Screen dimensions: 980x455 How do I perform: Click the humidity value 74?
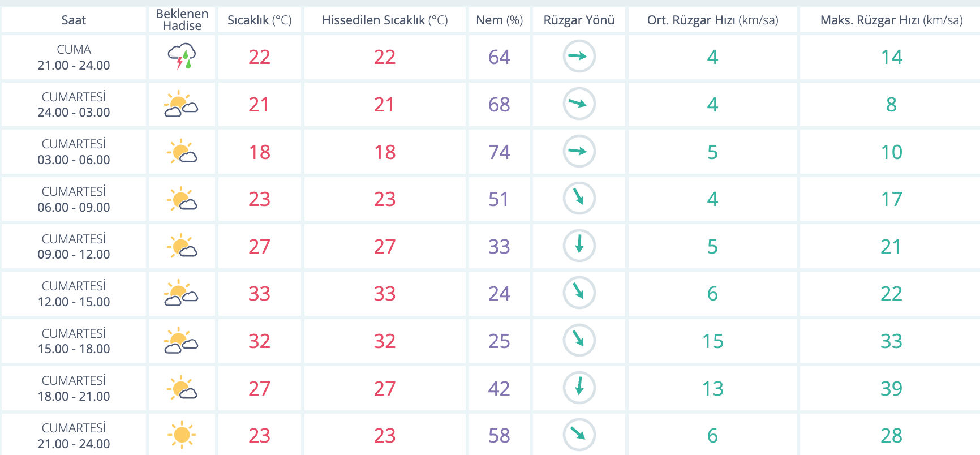(499, 152)
